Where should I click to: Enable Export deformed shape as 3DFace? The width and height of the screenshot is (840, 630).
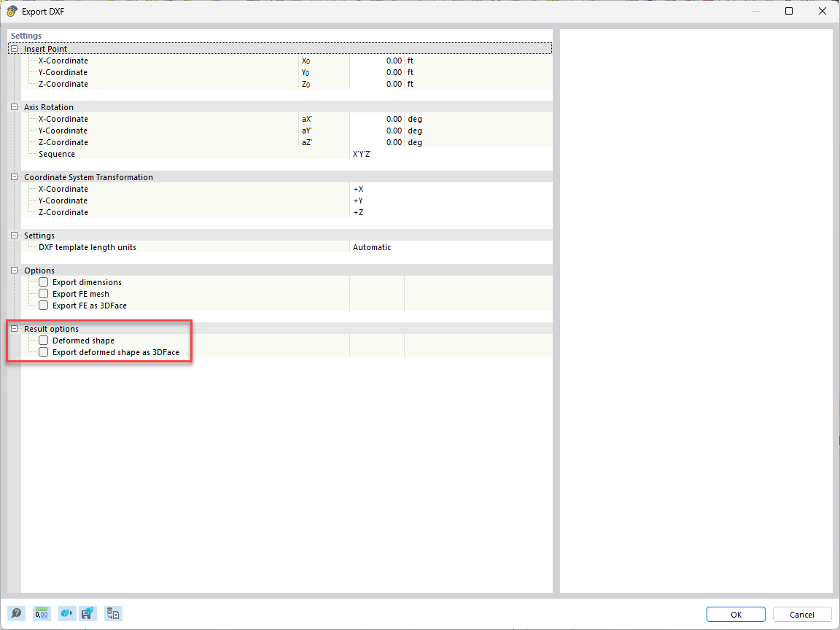click(x=43, y=351)
